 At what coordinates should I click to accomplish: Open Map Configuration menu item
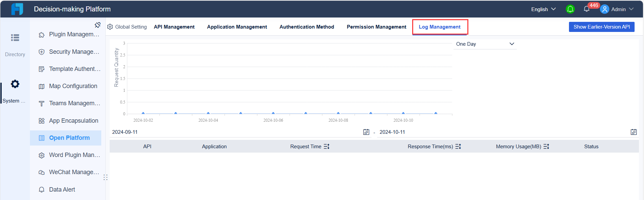66,86
